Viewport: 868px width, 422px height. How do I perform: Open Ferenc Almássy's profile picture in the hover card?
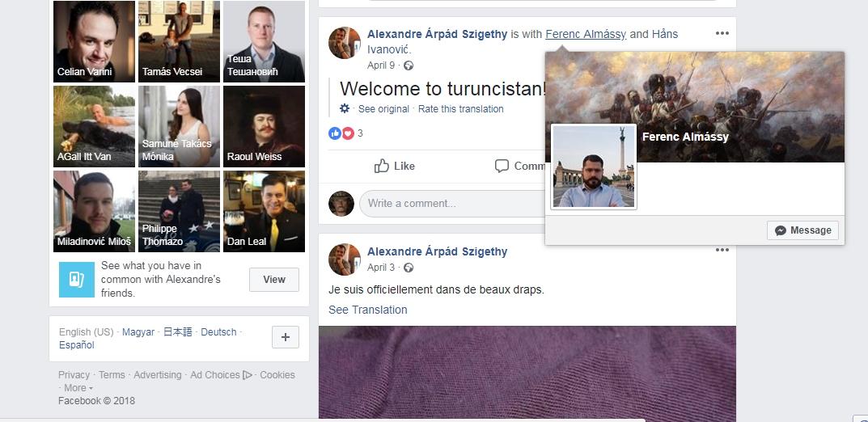(594, 167)
